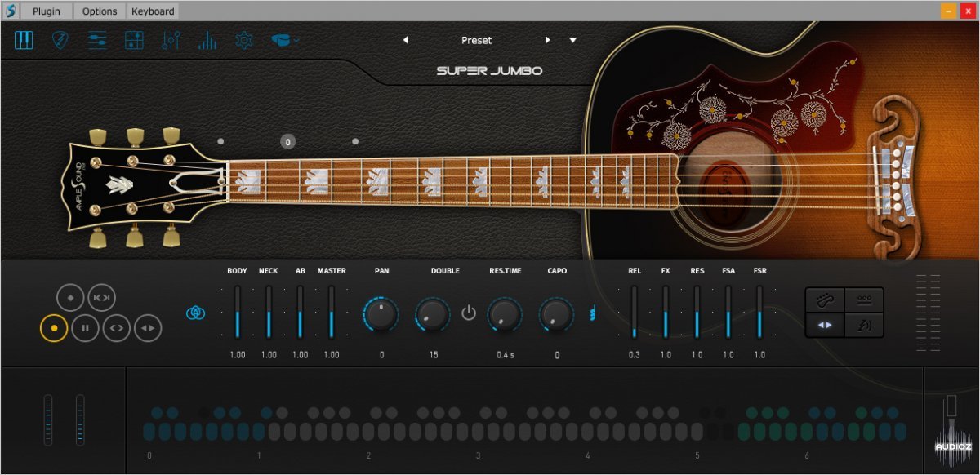This screenshot has height=475, width=980.
Task: Open the settings gear icon
Action: 243,40
